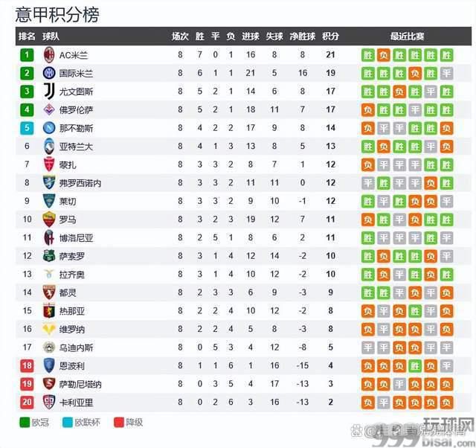Click the green 欧冠 legend swatch
Screen dimensions: 476x448
pyautogui.click(x=25, y=422)
